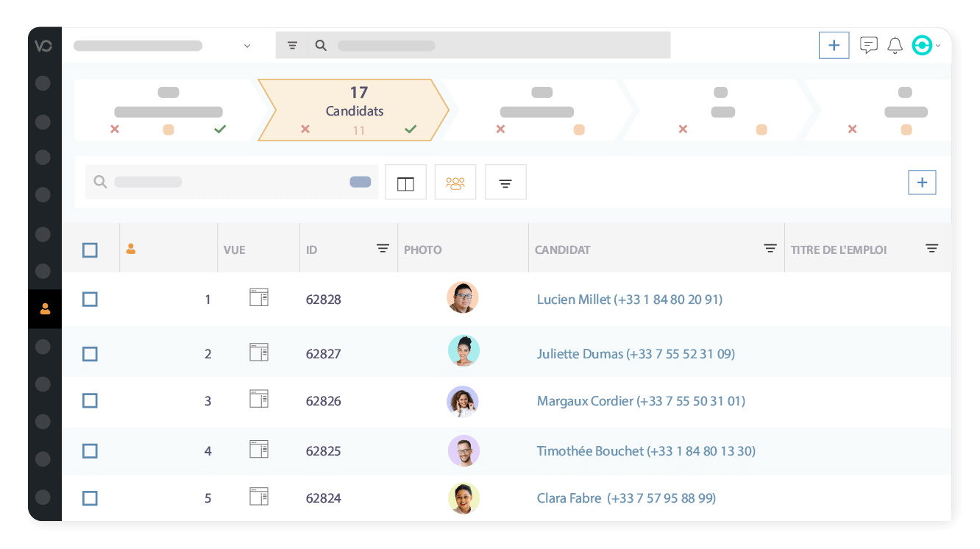Open the notifications bell icon
Screen dimensions: 980x549
tap(895, 45)
